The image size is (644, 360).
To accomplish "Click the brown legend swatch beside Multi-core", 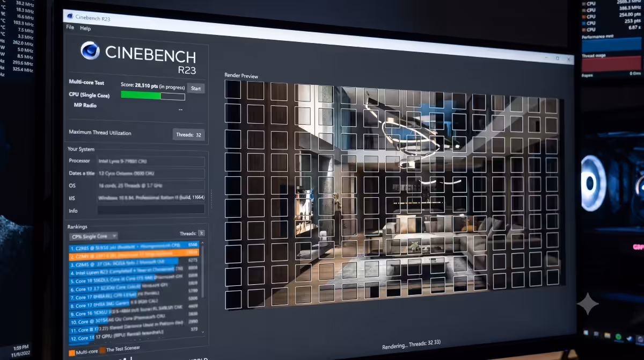I will pos(103,350).
